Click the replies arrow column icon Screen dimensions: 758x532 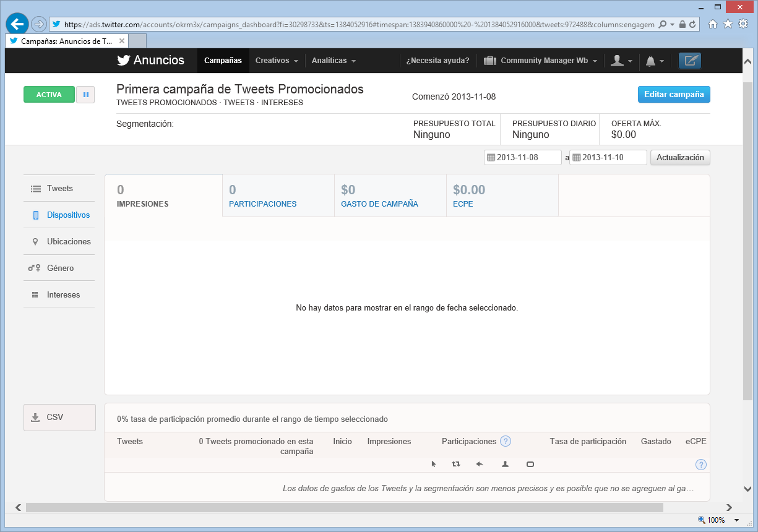(x=480, y=464)
